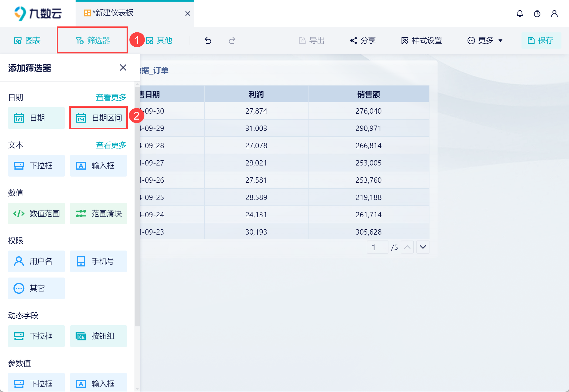Go to next table page with down chevron
This screenshot has width=569, height=392.
point(423,247)
